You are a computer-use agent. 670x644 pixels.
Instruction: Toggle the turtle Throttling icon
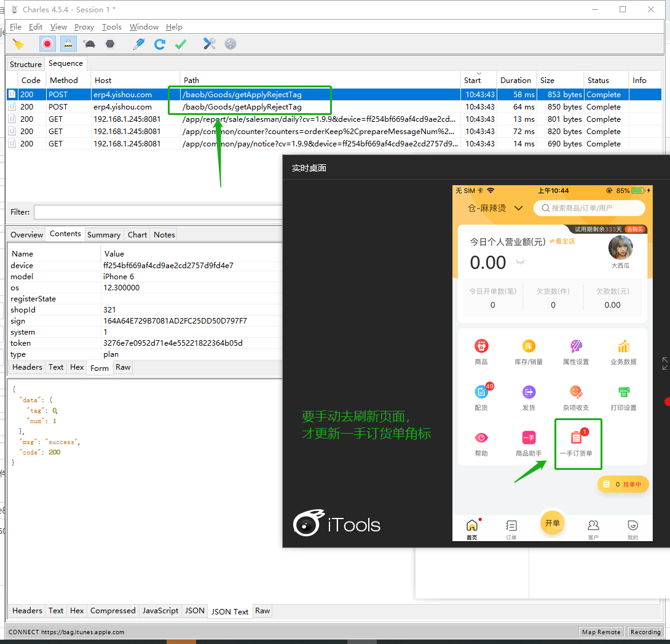click(89, 44)
